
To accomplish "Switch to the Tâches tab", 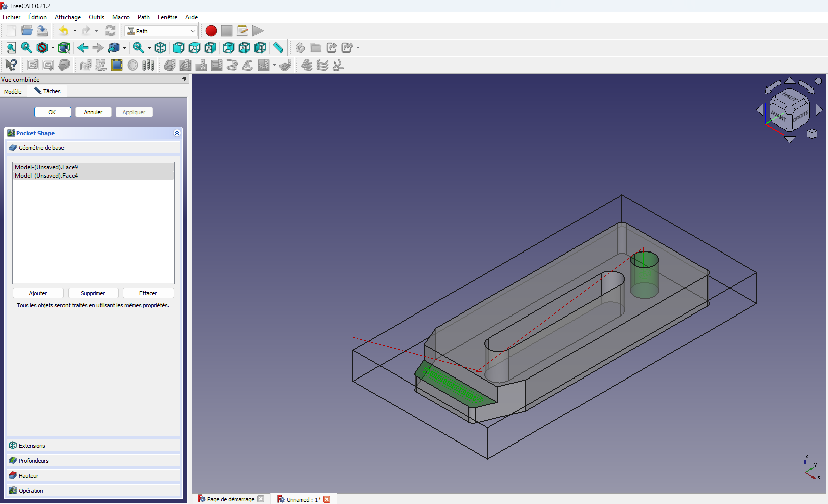I will (47, 91).
